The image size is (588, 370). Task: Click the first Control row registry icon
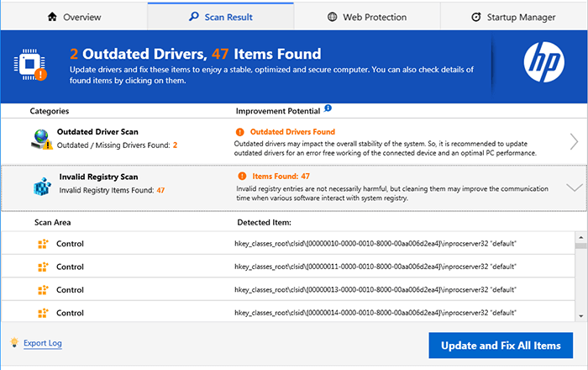click(x=43, y=244)
